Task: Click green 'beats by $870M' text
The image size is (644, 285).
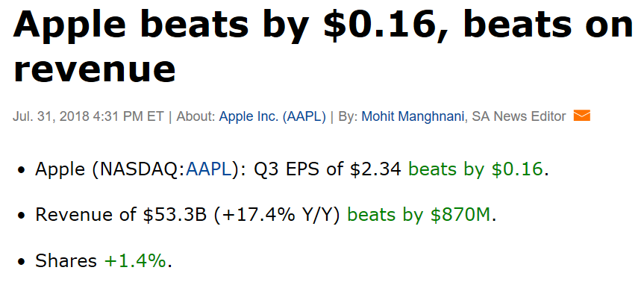Action: (419, 215)
